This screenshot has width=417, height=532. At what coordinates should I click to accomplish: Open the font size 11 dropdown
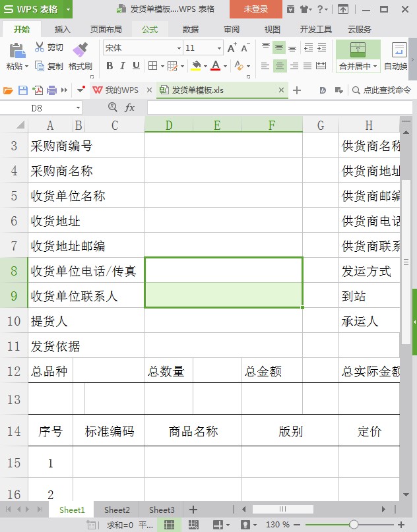pyautogui.click(x=219, y=48)
